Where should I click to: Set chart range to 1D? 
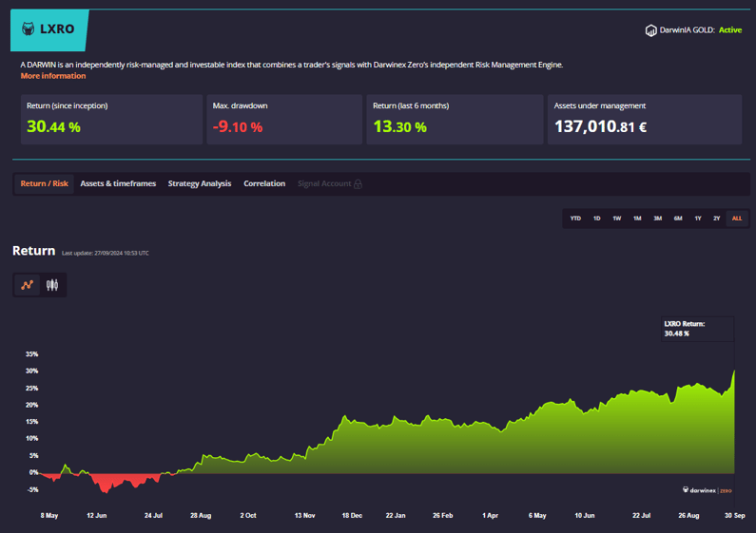point(596,219)
